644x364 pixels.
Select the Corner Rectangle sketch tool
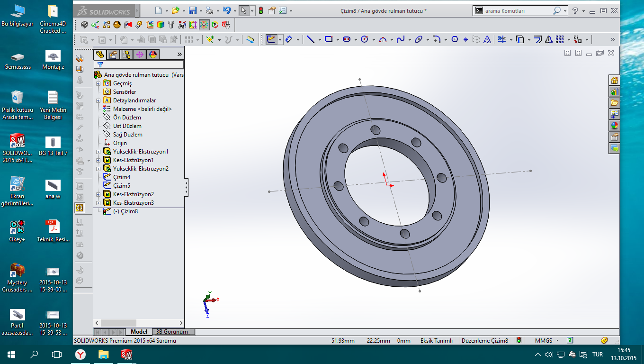(329, 40)
